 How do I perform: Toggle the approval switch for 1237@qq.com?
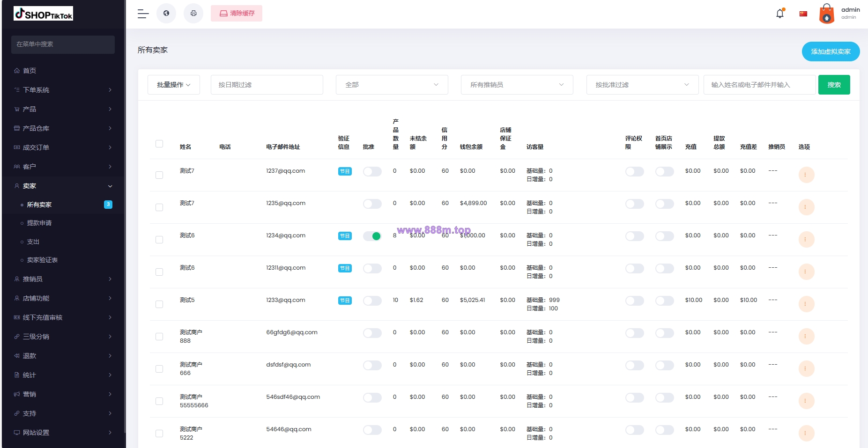[372, 172]
